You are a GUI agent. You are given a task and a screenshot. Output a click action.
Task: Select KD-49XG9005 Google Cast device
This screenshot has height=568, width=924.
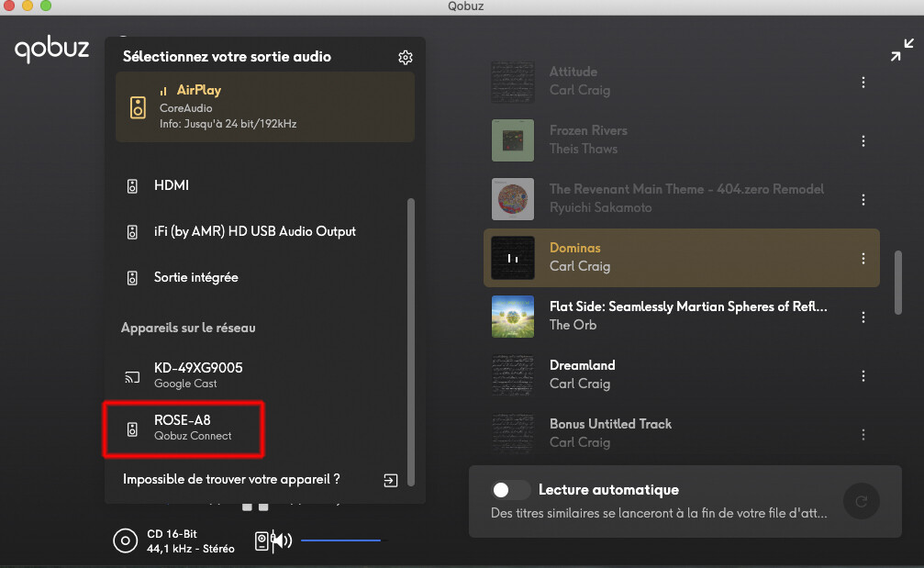click(x=262, y=375)
